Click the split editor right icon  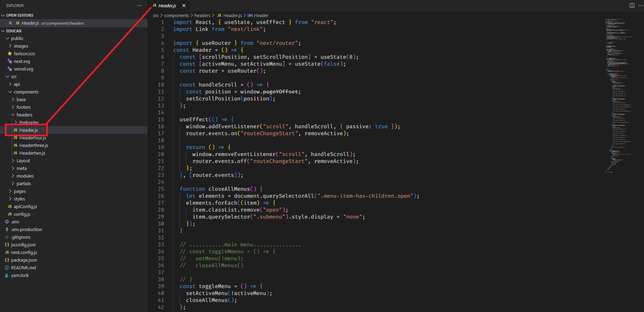pos(632,6)
